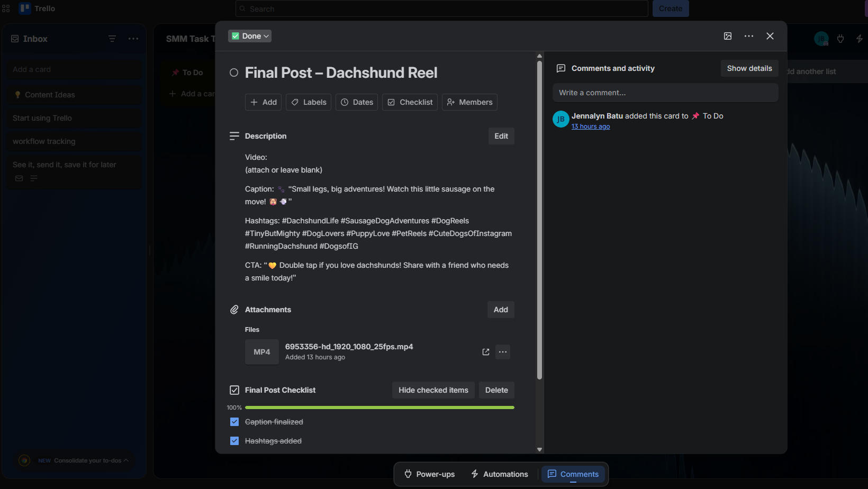Mark card complete with title circle
Image resolution: width=868 pixels, height=489 pixels.
coord(234,73)
